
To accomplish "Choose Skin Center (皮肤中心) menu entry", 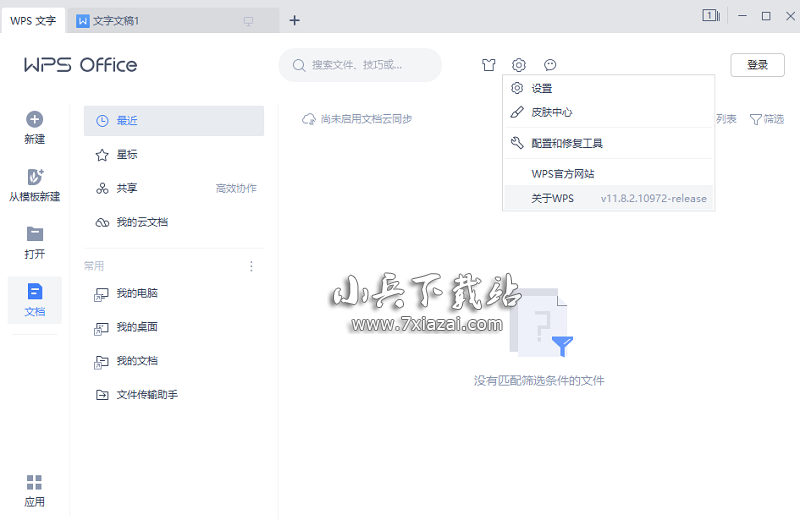I will 609,112.
